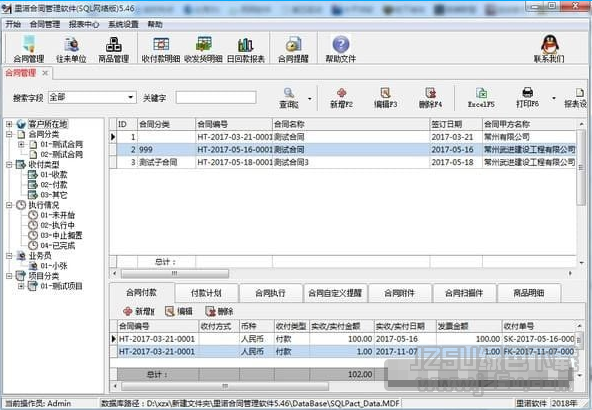Image resolution: width=592 pixels, height=410 pixels.
Task: Click contract list vertical scrollbar
Action: (x=581, y=168)
